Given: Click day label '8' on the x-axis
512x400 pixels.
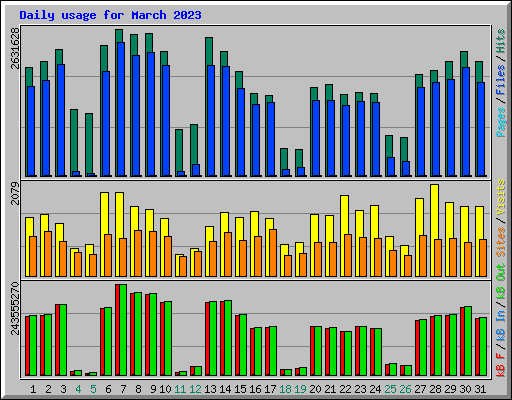Looking at the screenshot, I should tap(138, 389).
